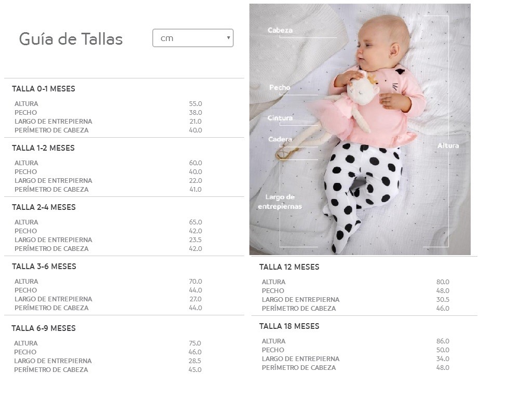Click Perímetro de cabeza under Talla 12 meses
Image resolution: width=532 pixels, height=399 pixels.
pyautogui.click(x=299, y=309)
